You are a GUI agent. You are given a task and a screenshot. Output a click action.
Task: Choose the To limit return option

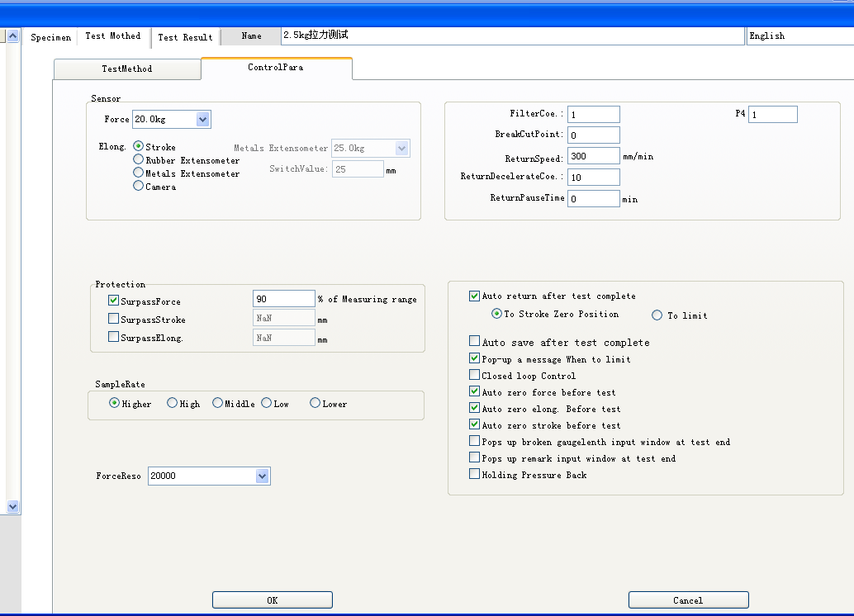(657, 315)
